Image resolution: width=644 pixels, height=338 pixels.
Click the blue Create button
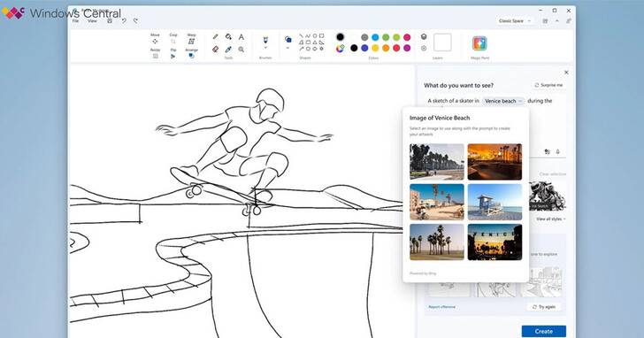click(544, 331)
